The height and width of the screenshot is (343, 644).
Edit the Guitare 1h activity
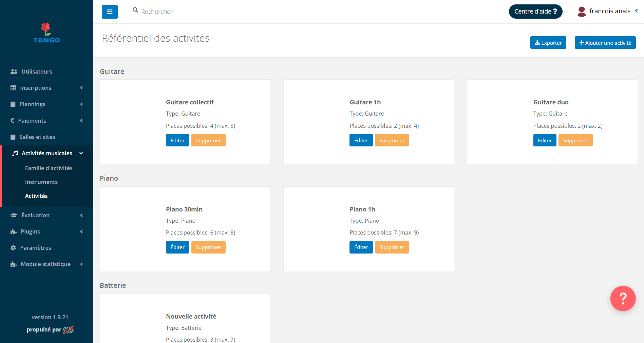click(361, 140)
